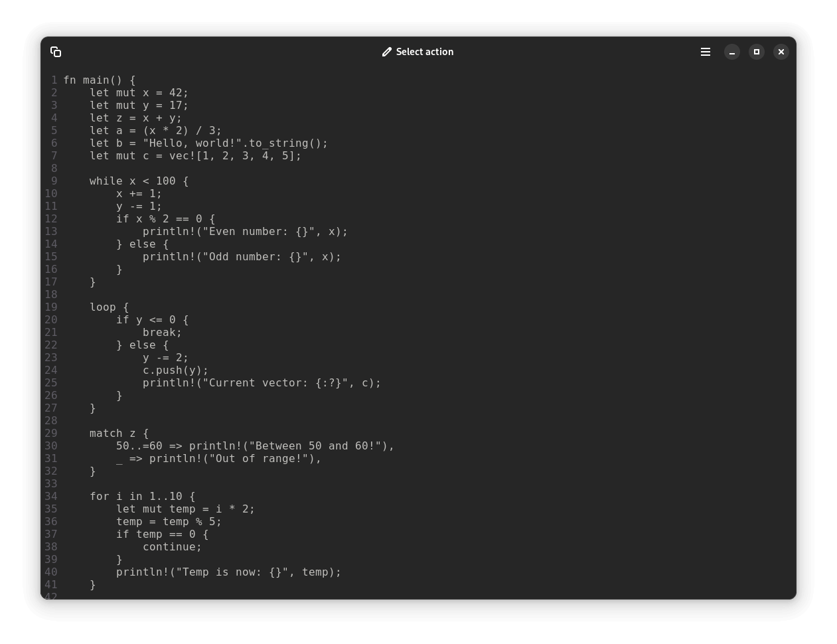Click the "Odd number: {}" println line
The width and height of the screenshot is (837, 644).
(x=242, y=257)
